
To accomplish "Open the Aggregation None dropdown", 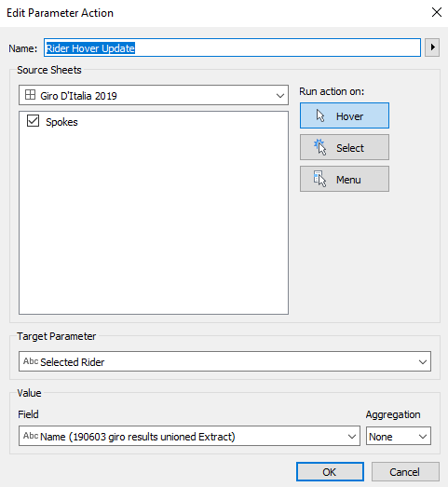I will pyautogui.click(x=399, y=436).
